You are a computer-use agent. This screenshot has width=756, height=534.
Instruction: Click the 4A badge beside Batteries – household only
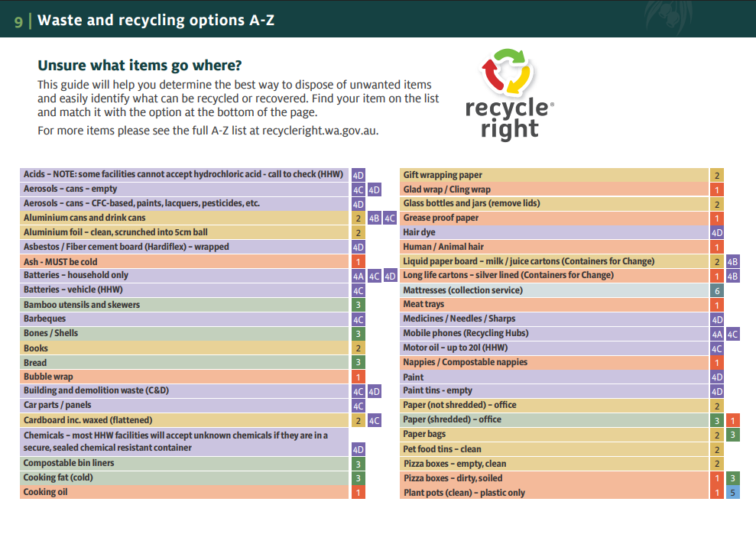(359, 276)
